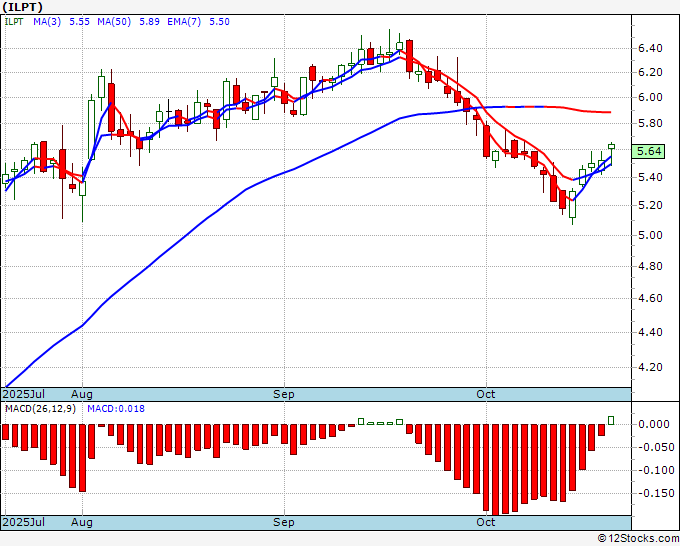Open the 12Stocks.com copyright link
680x546 pixels.
tap(638, 539)
